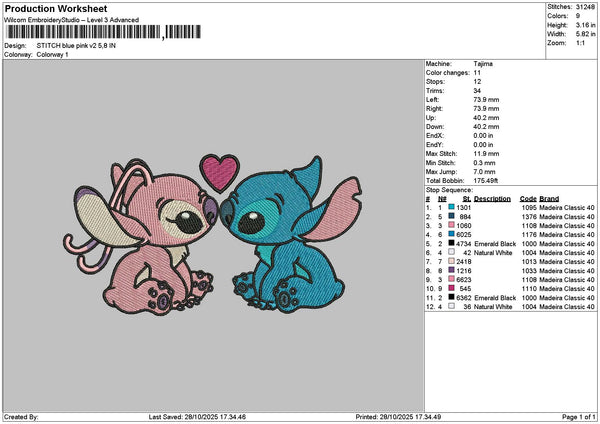Click the Created By footer label
This screenshot has width=600, height=424.
click(21, 417)
